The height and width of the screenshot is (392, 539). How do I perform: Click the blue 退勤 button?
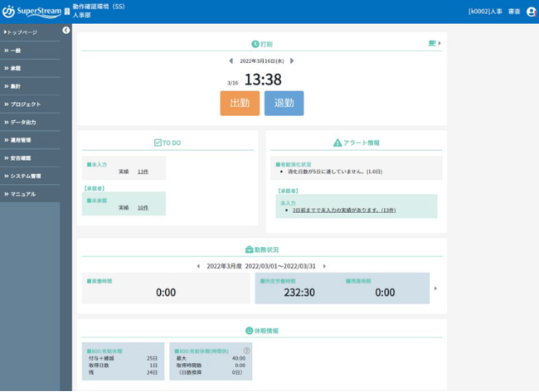pyautogui.click(x=284, y=103)
